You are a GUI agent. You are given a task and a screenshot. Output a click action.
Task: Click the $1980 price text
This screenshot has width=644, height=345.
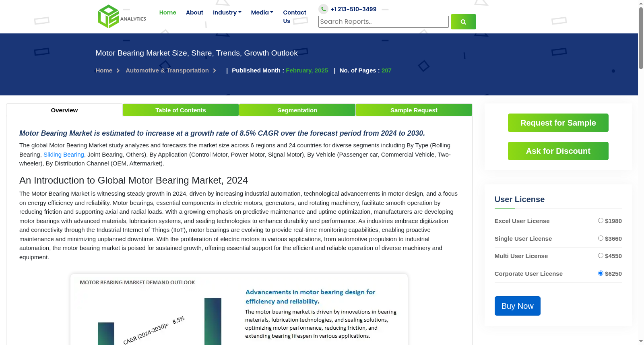point(613,221)
